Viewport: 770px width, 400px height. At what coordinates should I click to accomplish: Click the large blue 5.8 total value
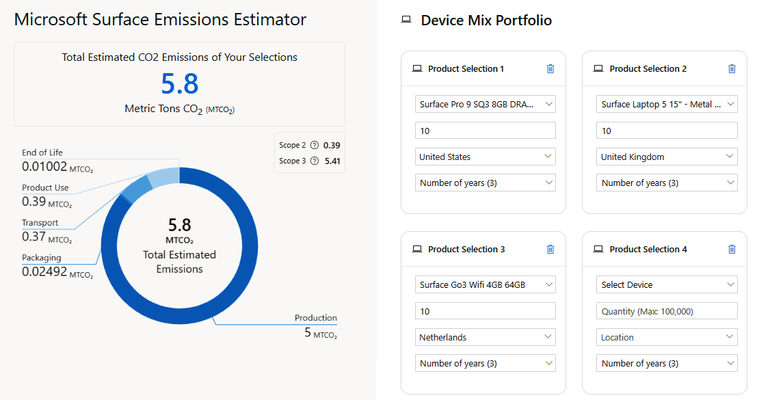tap(180, 83)
